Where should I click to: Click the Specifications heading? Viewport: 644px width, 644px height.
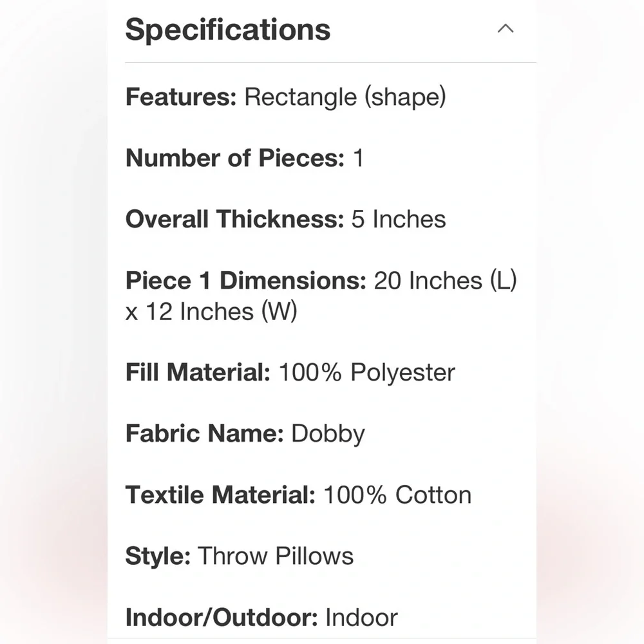click(227, 30)
